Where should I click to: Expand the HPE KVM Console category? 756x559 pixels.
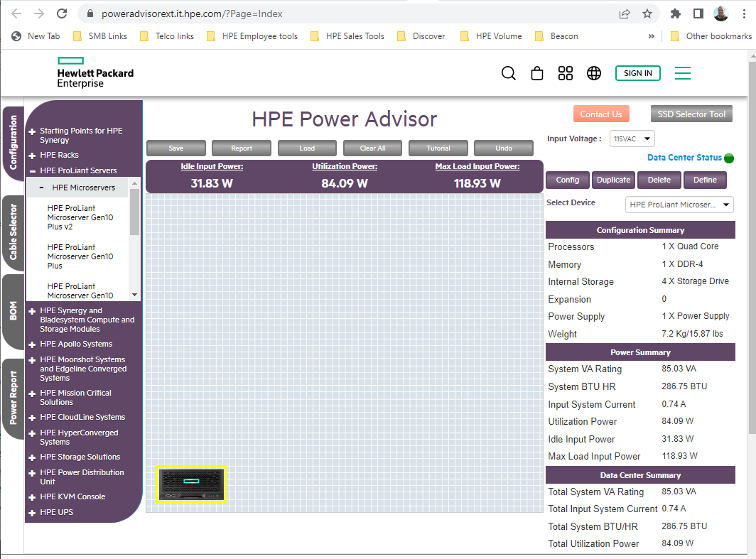[32, 497]
